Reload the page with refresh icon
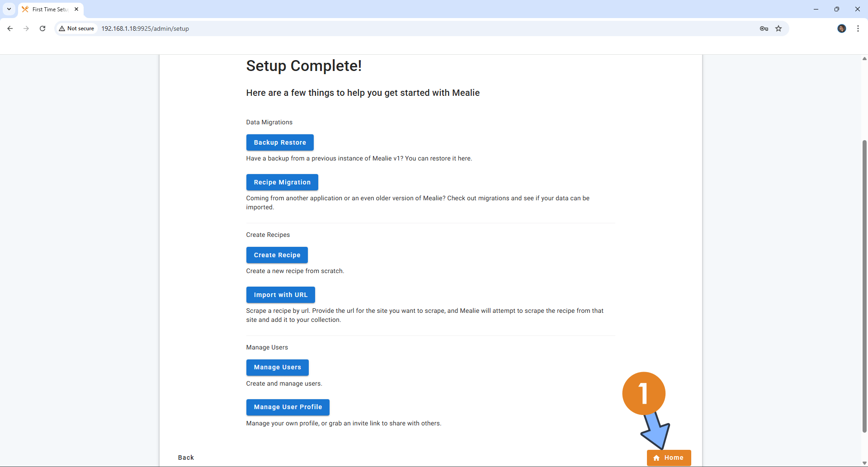Screen dimensions: 868x467 [x=42, y=28]
